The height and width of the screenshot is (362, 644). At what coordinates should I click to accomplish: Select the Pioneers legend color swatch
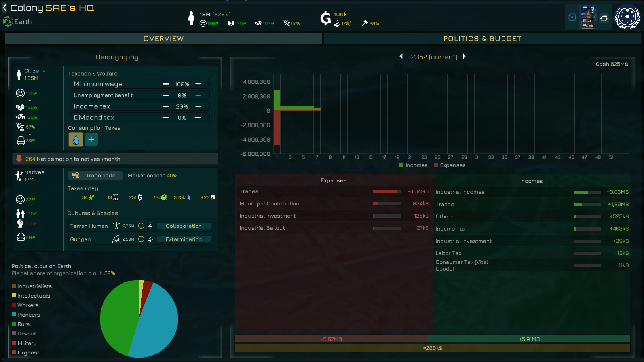tap(14, 314)
